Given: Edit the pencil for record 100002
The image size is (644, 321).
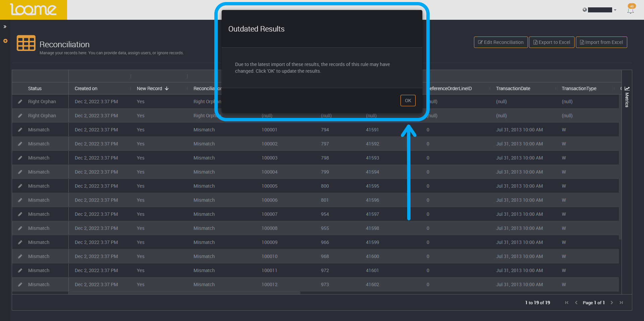Looking at the screenshot, I should [x=20, y=144].
